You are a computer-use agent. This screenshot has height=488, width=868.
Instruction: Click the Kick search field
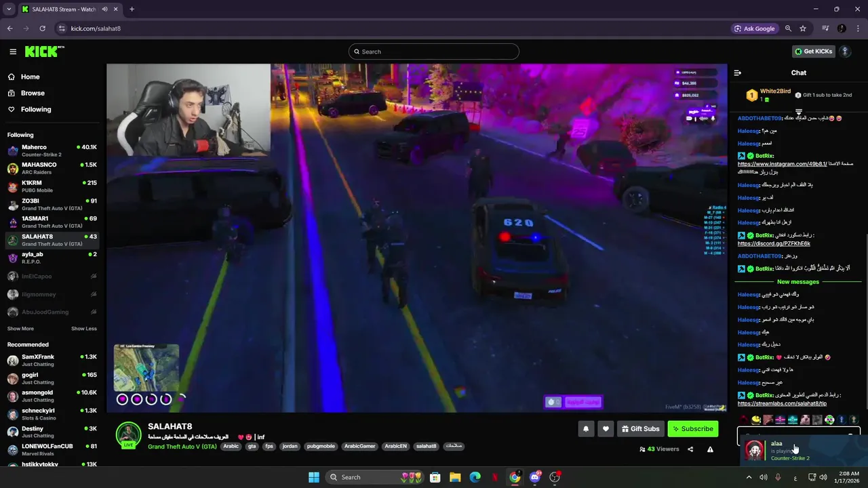[434, 52]
